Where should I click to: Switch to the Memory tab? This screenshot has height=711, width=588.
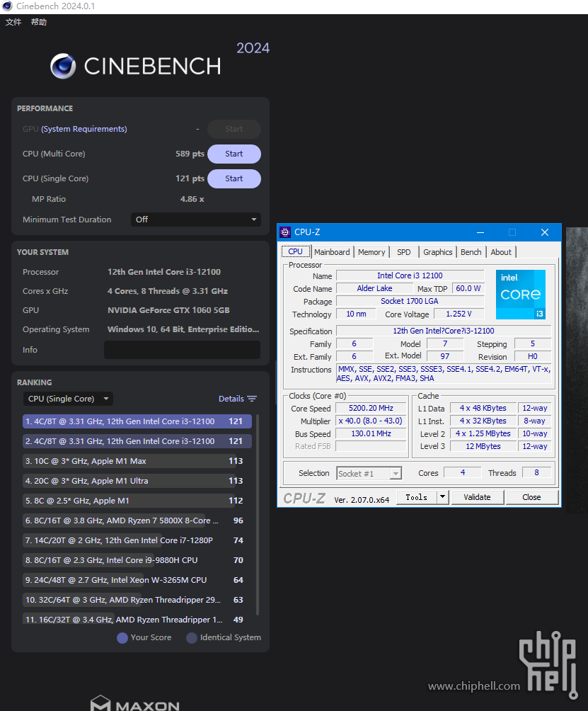click(371, 252)
